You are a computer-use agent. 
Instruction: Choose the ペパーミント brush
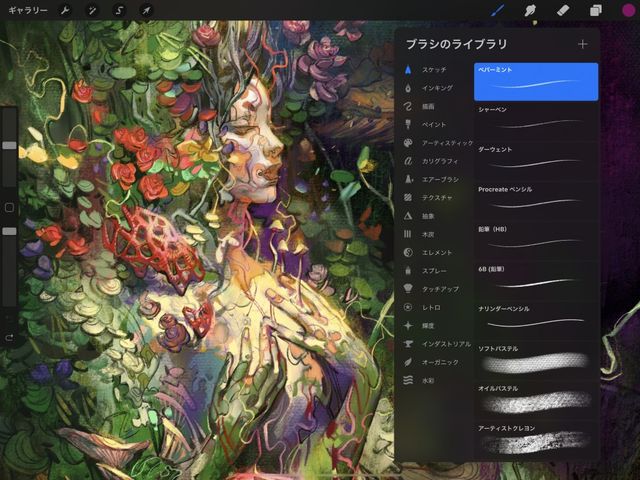coord(536,82)
